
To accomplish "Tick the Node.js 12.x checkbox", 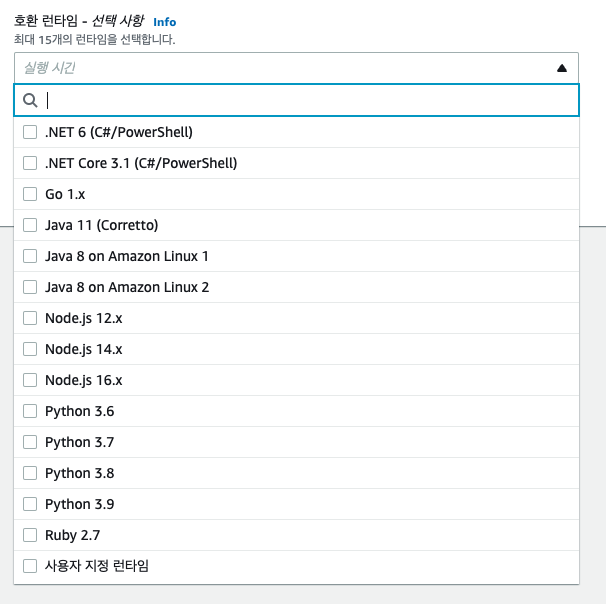I will click(30, 318).
